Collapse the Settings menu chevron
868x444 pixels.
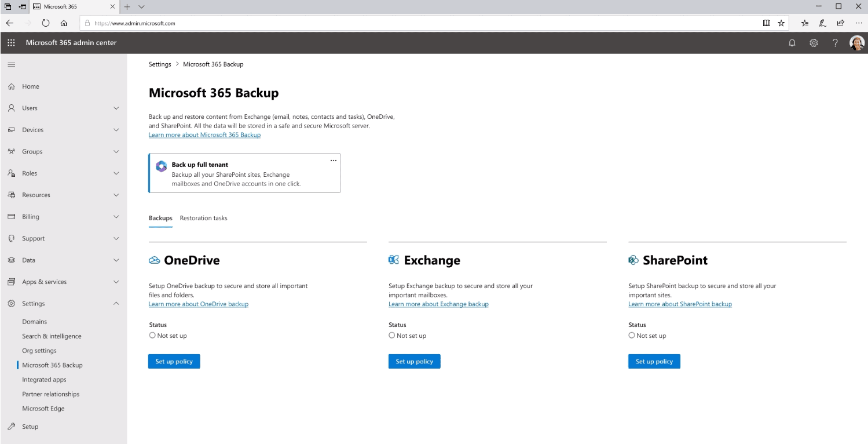[116, 304]
